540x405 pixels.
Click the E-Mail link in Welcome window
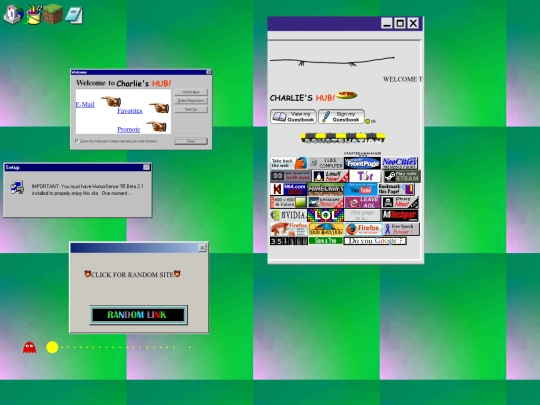tap(85, 104)
